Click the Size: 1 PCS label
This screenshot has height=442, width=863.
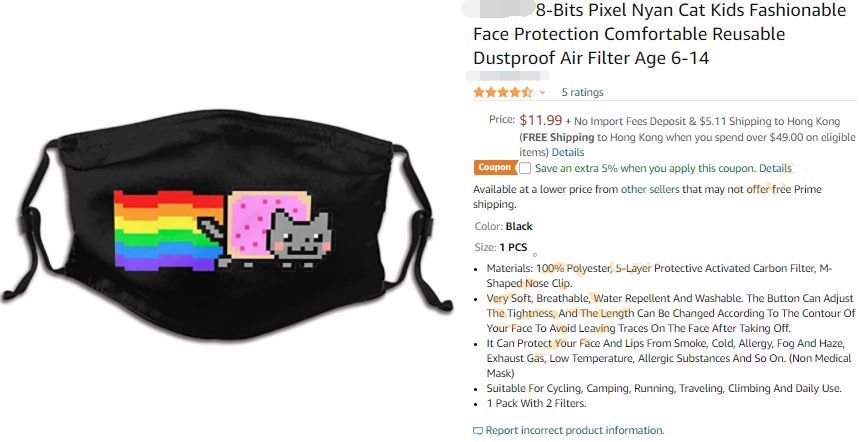pyautogui.click(x=500, y=247)
